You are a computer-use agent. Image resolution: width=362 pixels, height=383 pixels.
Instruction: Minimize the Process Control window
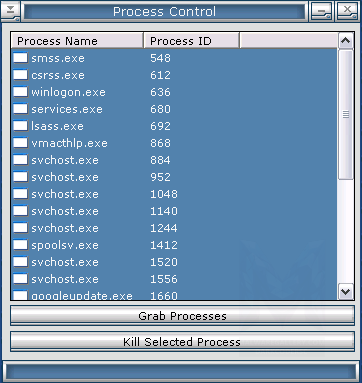(x=321, y=11)
